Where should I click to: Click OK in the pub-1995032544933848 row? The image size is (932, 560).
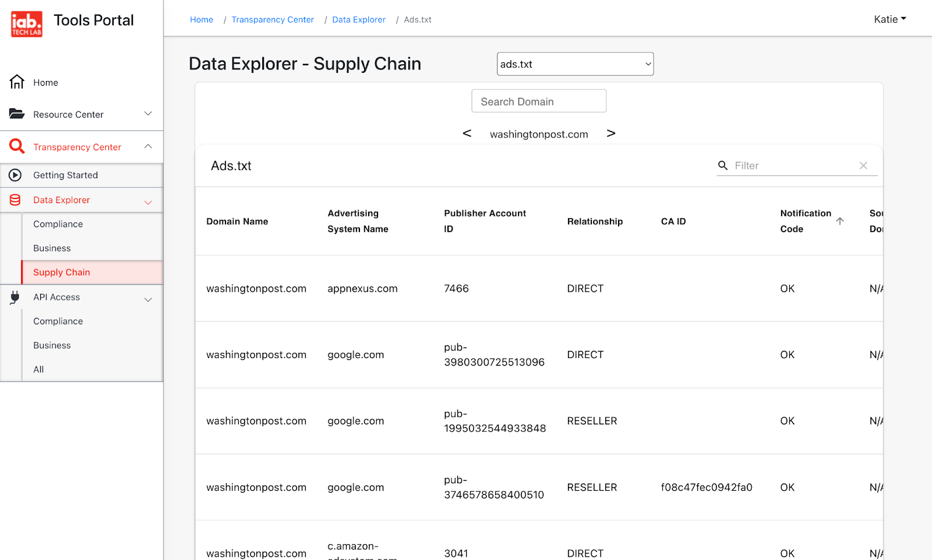[788, 421]
